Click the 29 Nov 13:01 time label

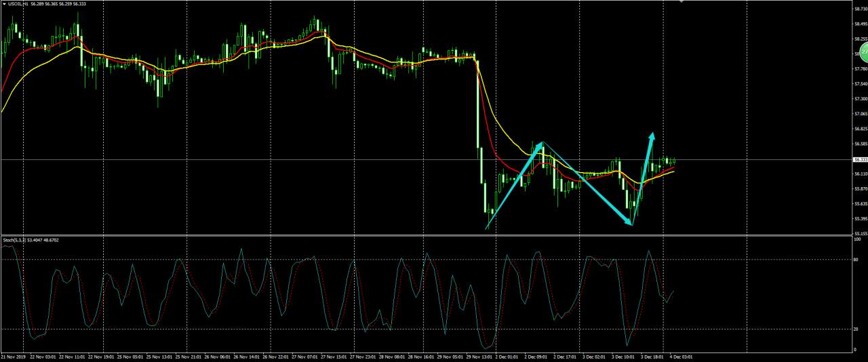(x=479, y=357)
